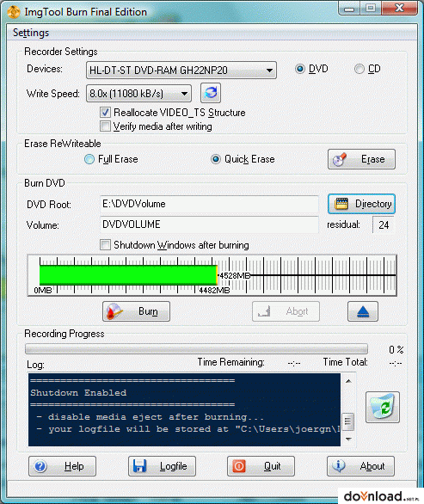Save the log via Logfile button

(162, 466)
